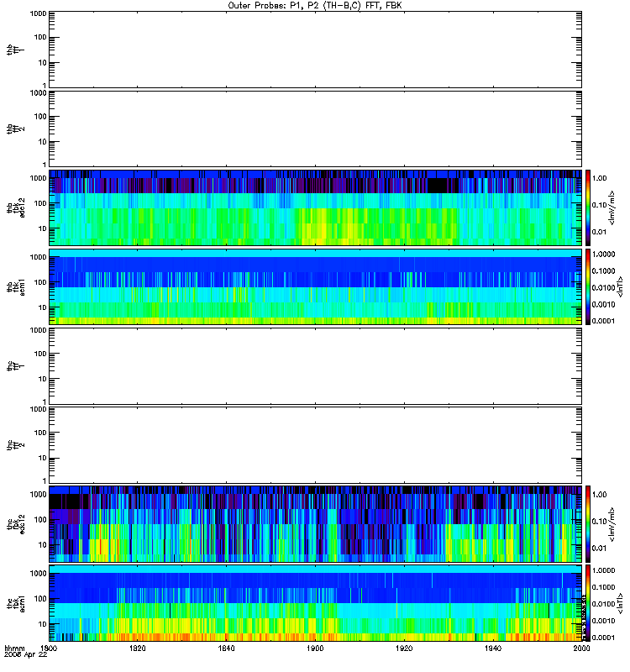Click the '0.0100' label on thc scm1 color bar
Screen dimensions: 630x672
[603, 604]
